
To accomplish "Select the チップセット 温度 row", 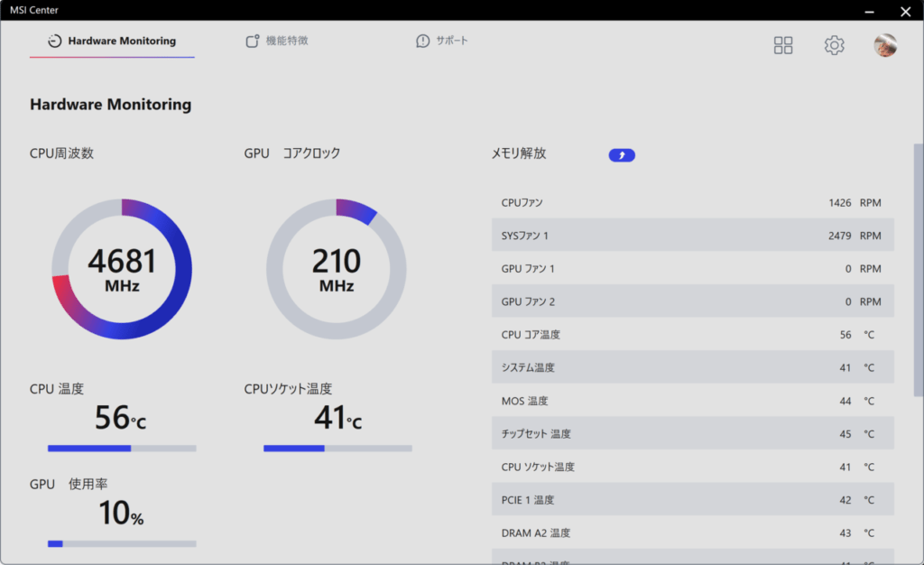I will point(692,434).
